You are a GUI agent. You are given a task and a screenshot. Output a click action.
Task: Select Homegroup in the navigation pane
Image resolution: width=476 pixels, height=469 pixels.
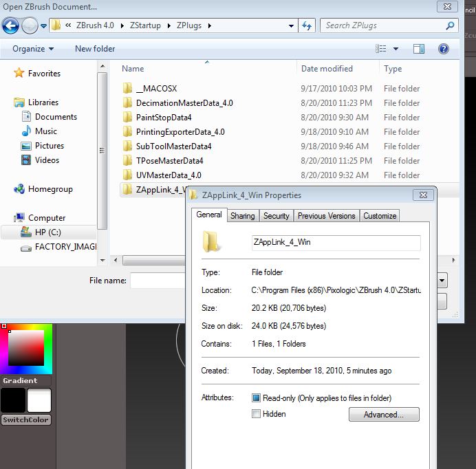click(x=43, y=189)
